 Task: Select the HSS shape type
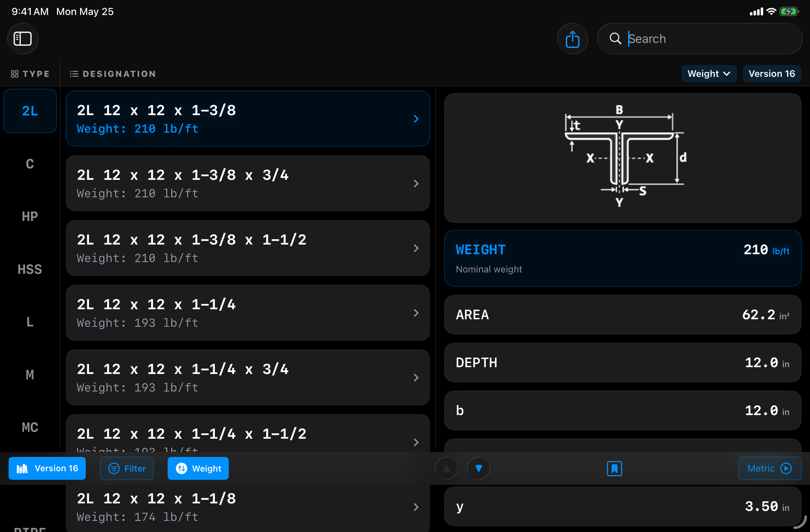tap(30, 269)
